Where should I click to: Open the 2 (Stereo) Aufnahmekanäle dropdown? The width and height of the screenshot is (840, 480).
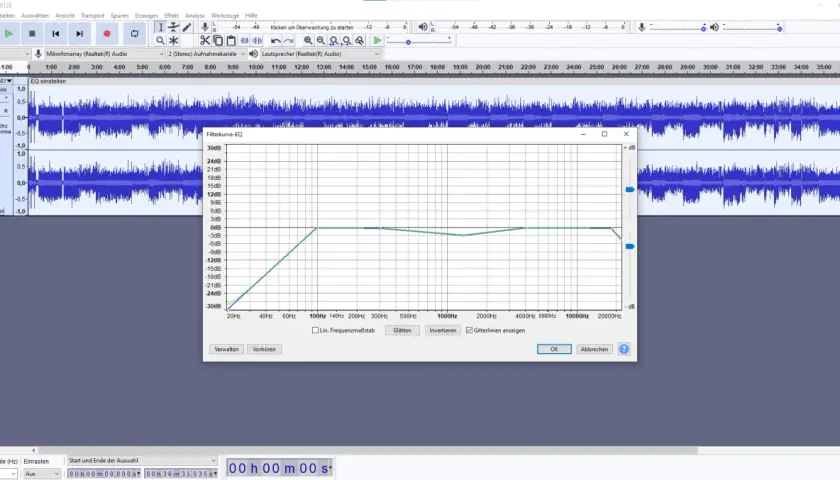[x=206, y=54]
